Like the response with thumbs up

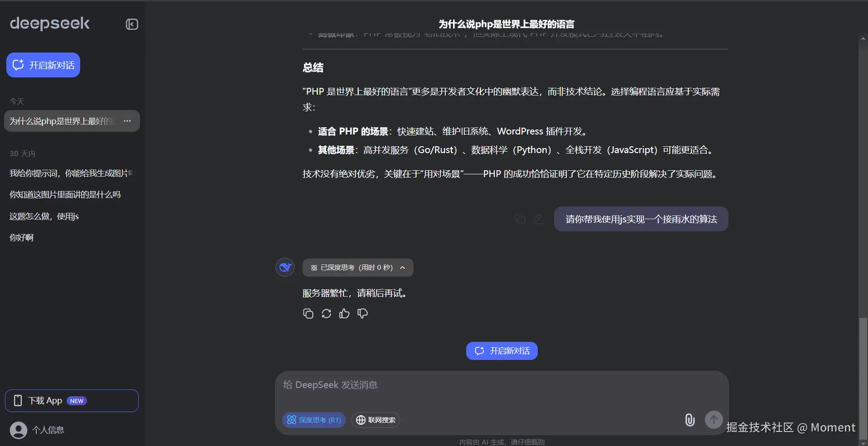click(x=344, y=313)
